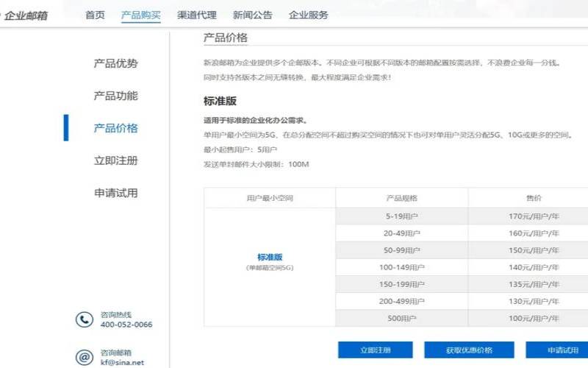
Task: Click the blue 立即注册 button
Action: tap(376, 350)
